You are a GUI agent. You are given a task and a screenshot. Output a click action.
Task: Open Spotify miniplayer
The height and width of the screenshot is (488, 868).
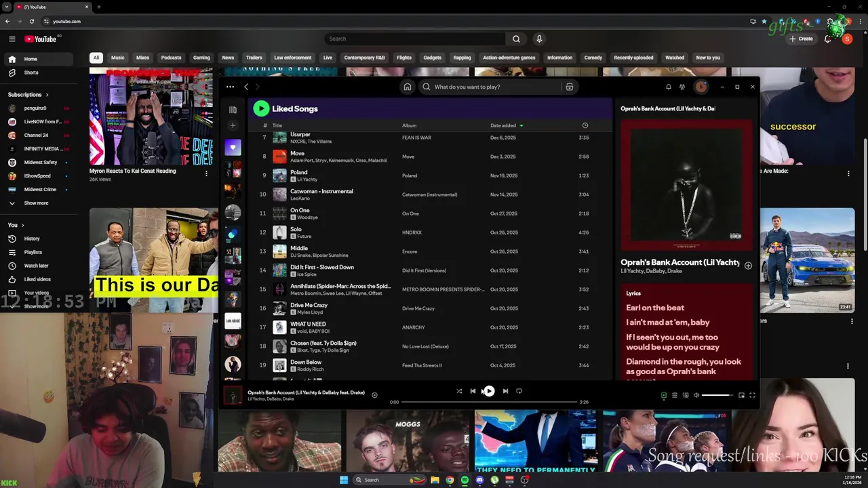(741, 395)
